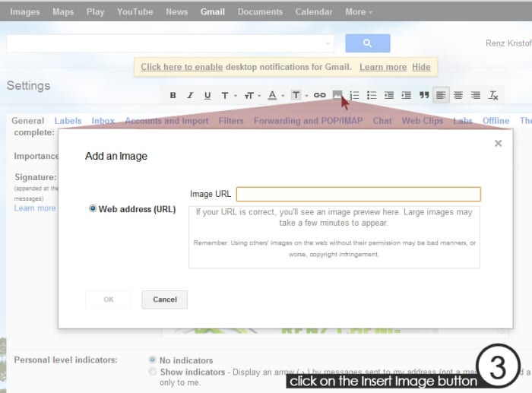
Task: Click the indent more icon
Action: pyautogui.click(x=406, y=95)
